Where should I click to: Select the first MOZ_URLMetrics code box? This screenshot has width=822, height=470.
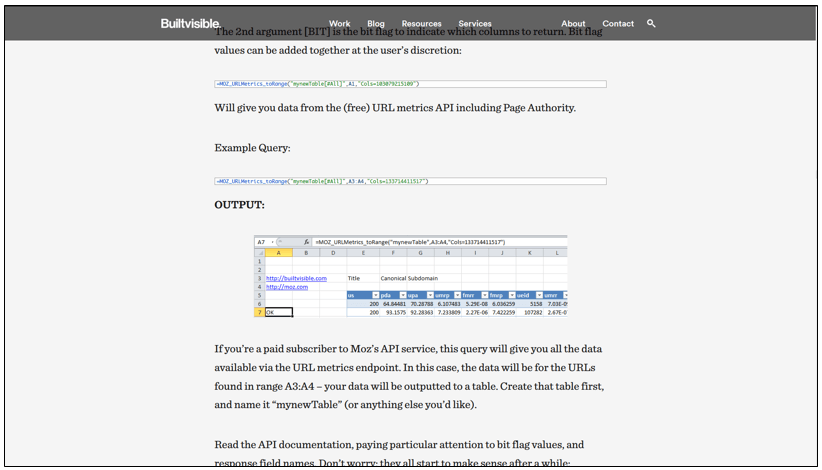coord(410,84)
